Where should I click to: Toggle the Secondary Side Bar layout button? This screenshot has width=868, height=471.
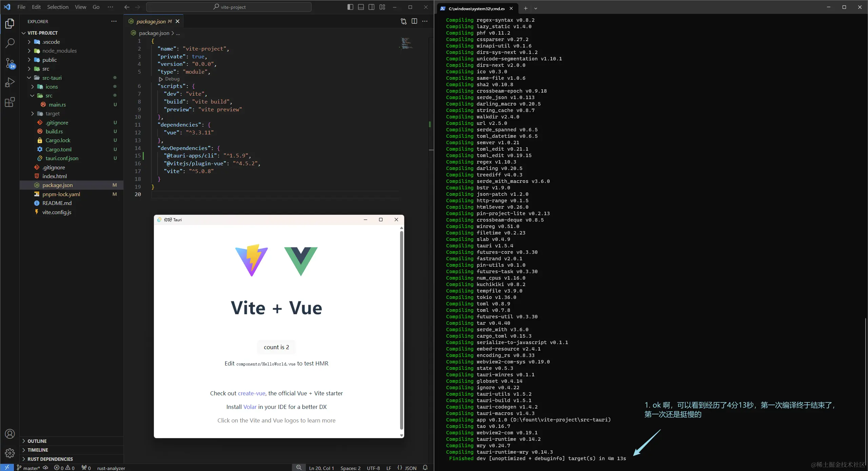click(372, 7)
